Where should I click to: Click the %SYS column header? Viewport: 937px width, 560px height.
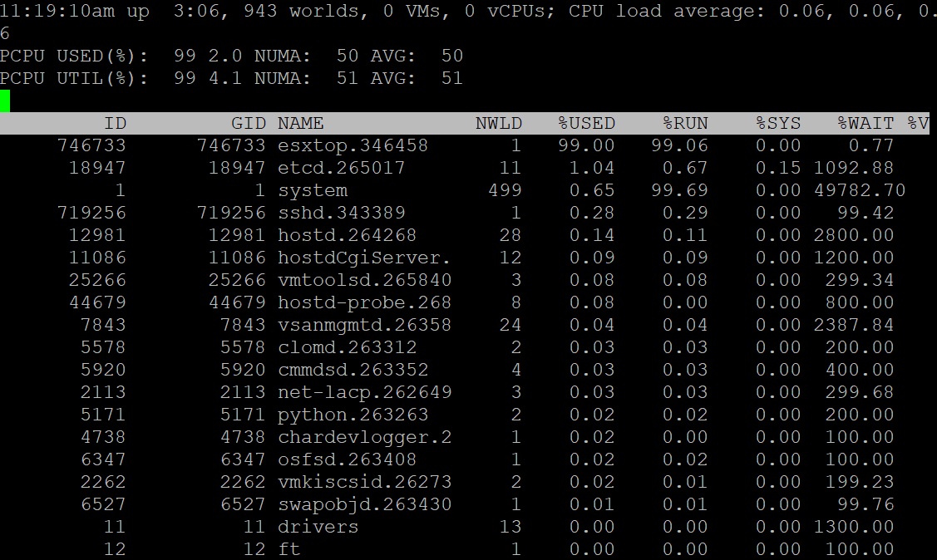tap(778, 124)
